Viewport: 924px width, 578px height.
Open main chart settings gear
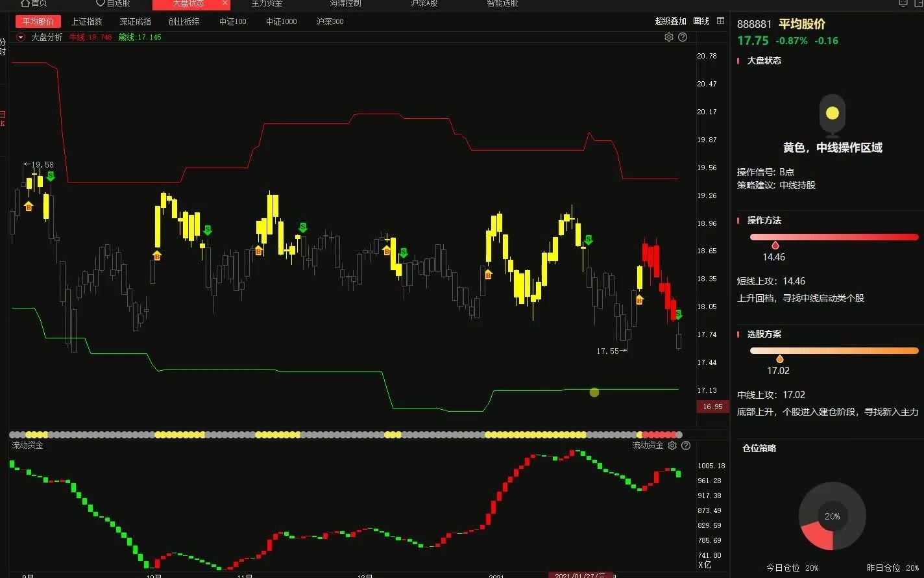[669, 37]
